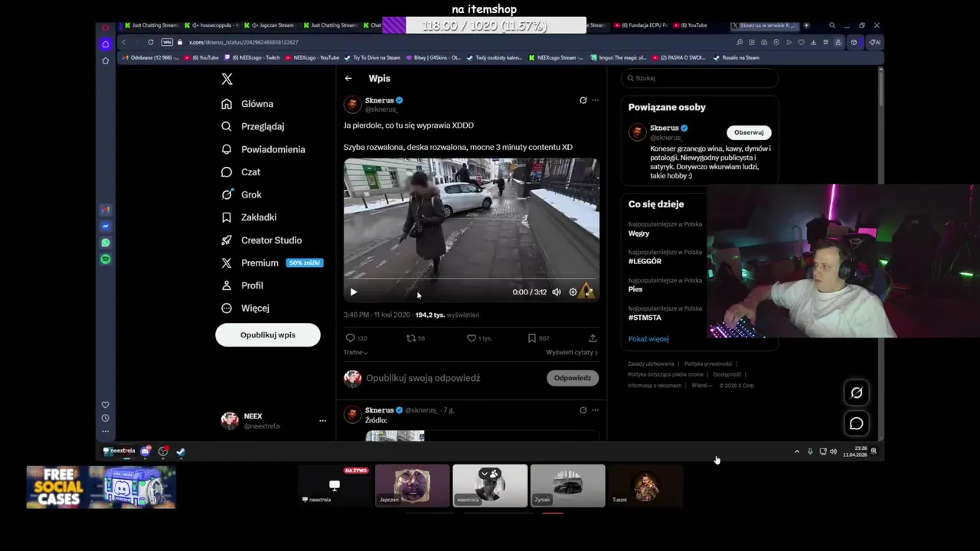The height and width of the screenshot is (551, 980).
Task: Show hidden tray icons chevron
Action: (797, 452)
